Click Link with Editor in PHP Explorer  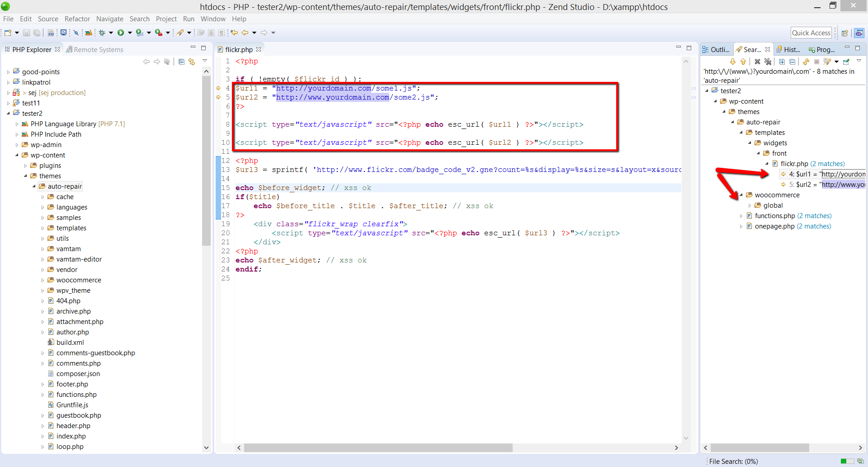pos(192,62)
